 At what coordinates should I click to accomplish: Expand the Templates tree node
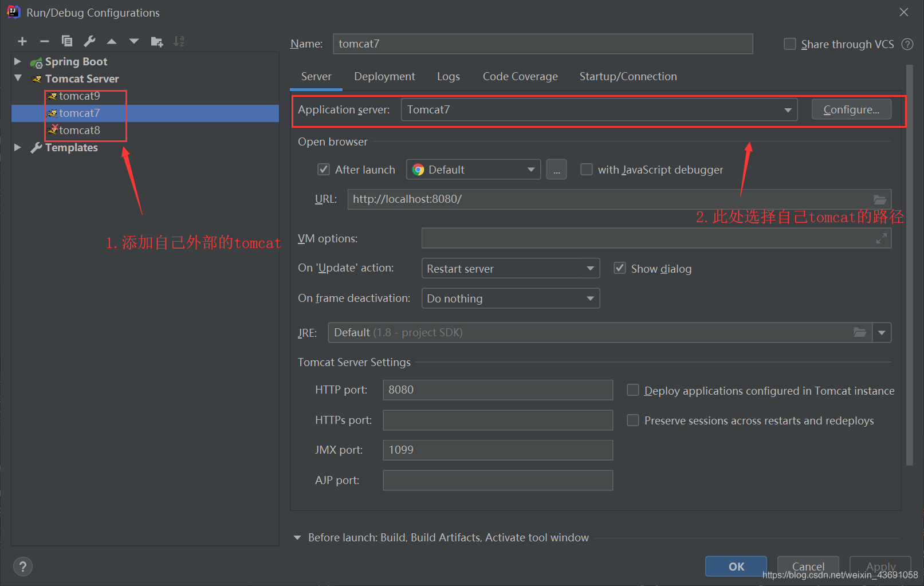click(x=18, y=147)
